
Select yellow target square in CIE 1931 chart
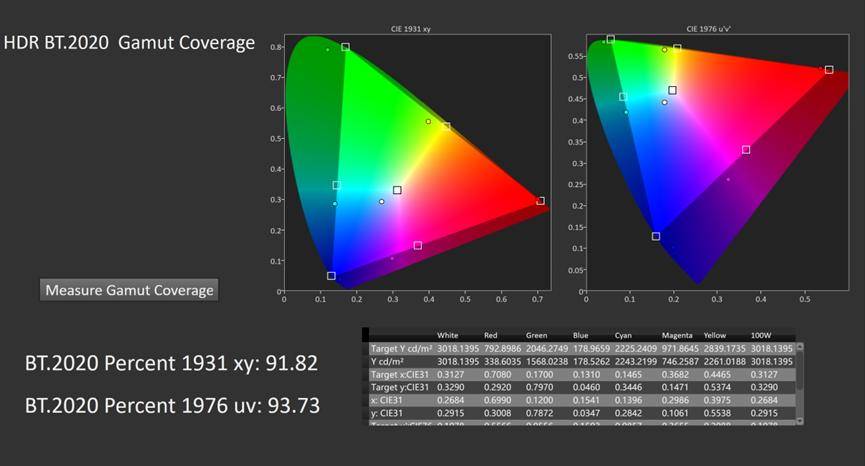[446, 127]
